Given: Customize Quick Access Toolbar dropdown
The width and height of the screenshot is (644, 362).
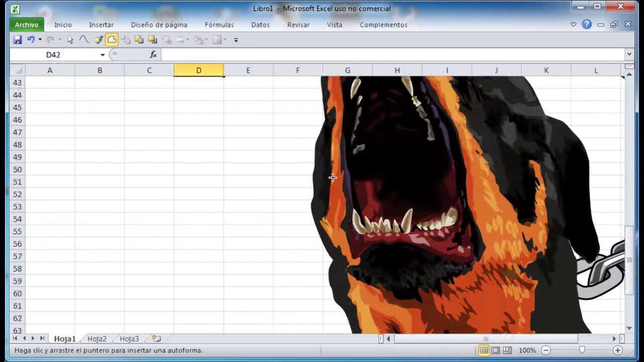Looking at the screenshot, I should coord(236,40).
